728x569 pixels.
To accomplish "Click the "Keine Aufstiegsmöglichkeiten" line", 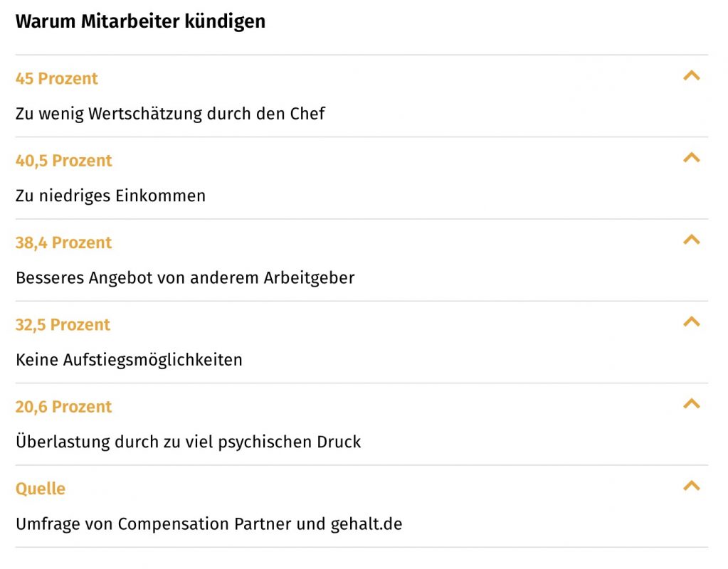I will point(129,360).
